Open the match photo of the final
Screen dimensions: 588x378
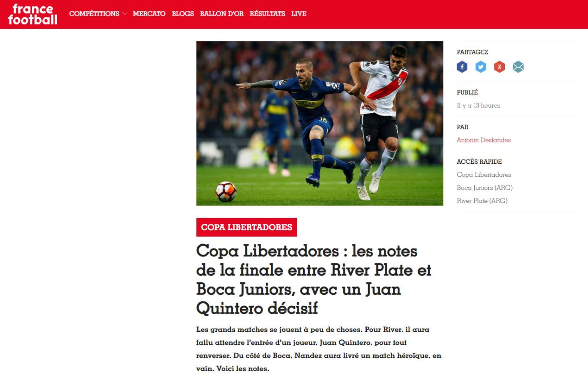click(x=320, y=123)
